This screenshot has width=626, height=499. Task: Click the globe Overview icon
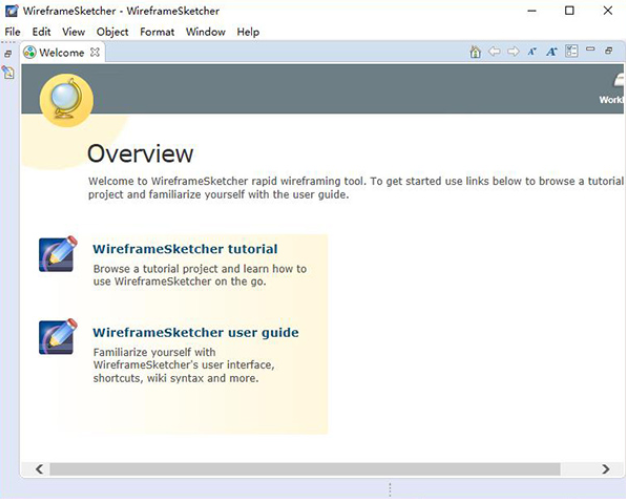point(66,100)
